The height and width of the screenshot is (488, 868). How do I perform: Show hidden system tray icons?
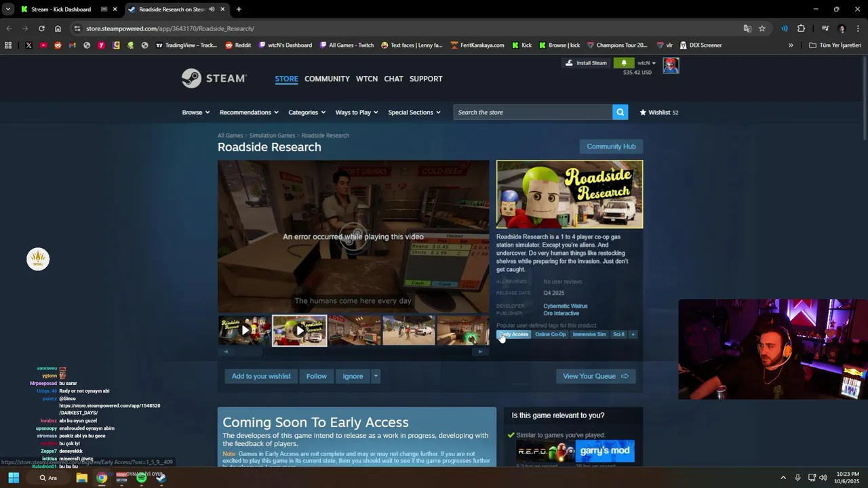click(783, 478)
